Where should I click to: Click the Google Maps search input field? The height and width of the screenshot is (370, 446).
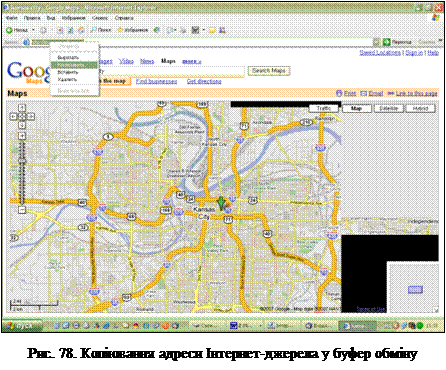pos(172,71)
